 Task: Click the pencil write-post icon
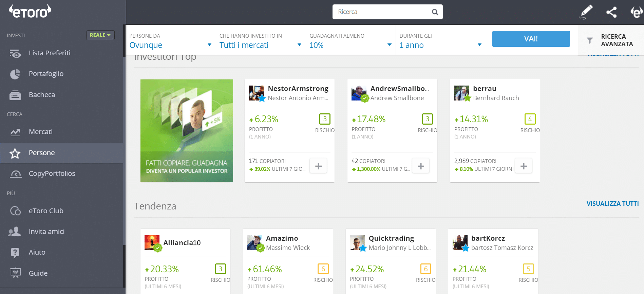coord(586,12)
